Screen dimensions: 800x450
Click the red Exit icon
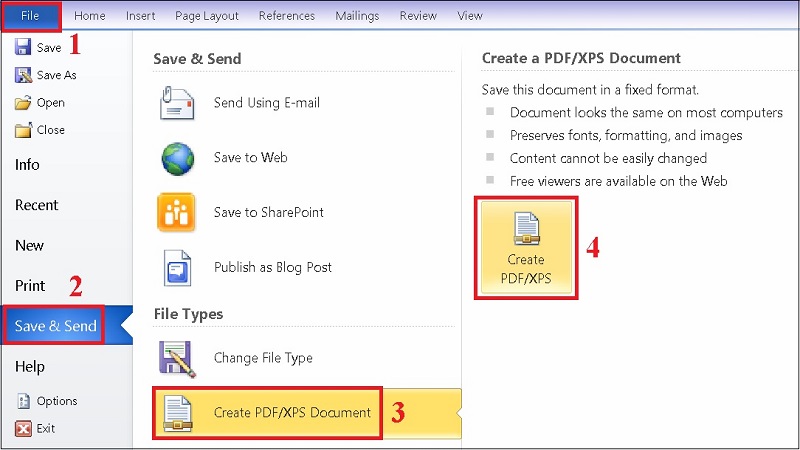click(23, 429)
